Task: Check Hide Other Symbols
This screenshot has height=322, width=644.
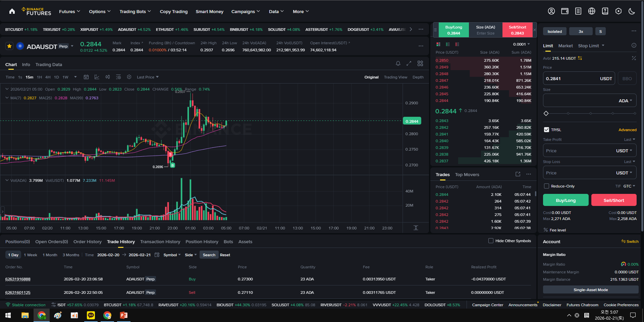Action: point(491,241)
